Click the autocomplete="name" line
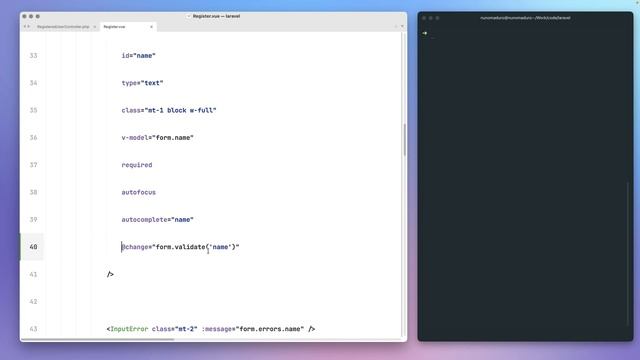 157,220
